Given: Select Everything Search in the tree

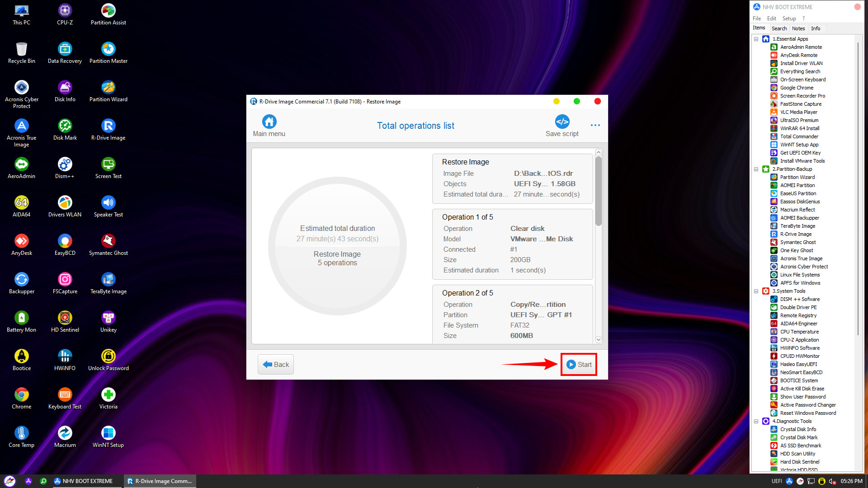Looking at the screenshot, I should coord(800,71).
